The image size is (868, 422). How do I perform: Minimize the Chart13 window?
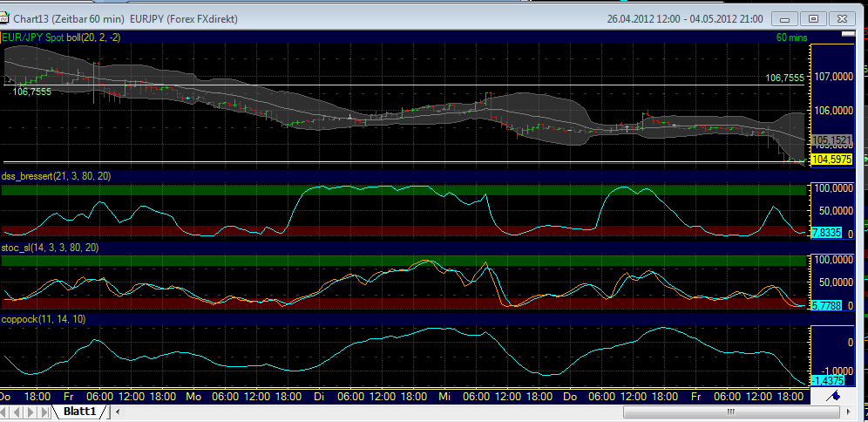click(790, 18)
